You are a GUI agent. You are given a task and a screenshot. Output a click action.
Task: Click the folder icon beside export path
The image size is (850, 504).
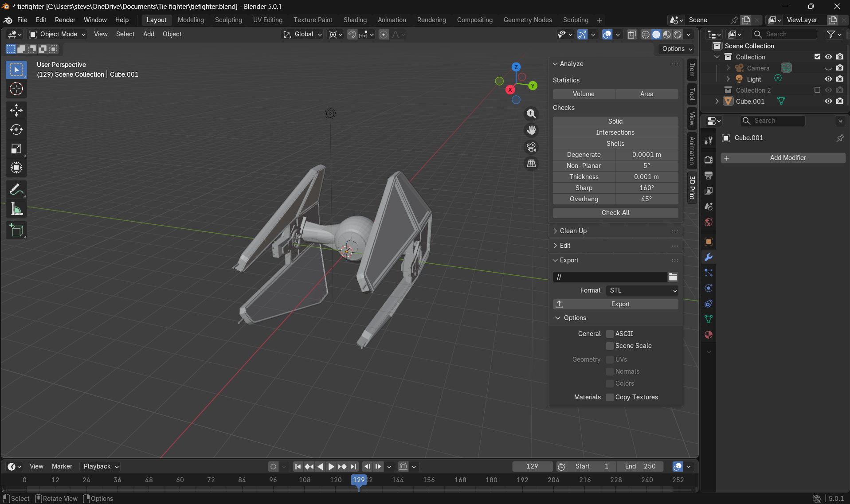click(x=673, y=277)
